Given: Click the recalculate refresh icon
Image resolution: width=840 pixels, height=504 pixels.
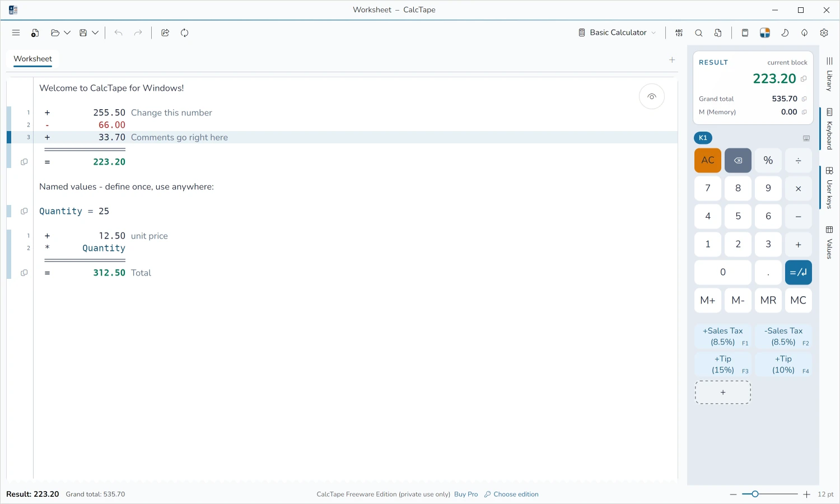Looking at the screenshot, I should [x=184, y=33].
